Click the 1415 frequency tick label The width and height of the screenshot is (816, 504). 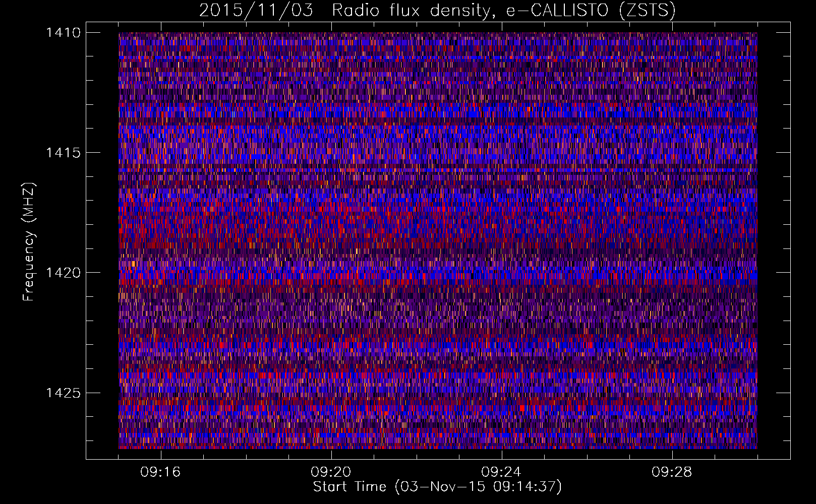click(63, 153)
